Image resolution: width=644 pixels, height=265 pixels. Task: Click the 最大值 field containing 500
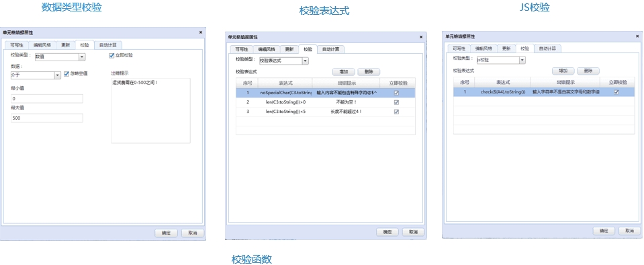tap(47, 118)
